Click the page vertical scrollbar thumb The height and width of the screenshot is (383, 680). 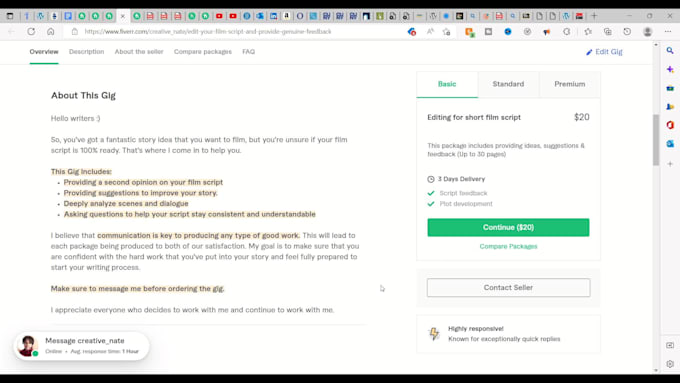pos(656,140)
